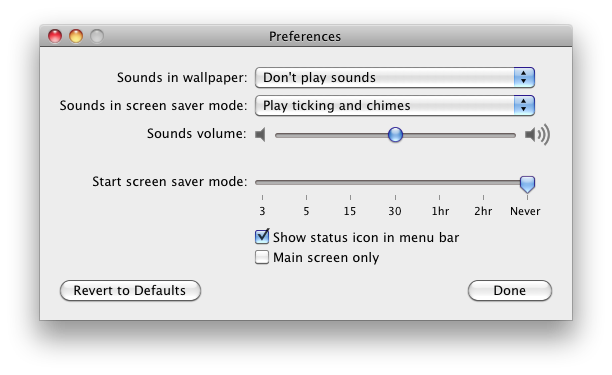
Task: Click the muted speaker icon beside volume slider
Action: [x=260, y=135]
